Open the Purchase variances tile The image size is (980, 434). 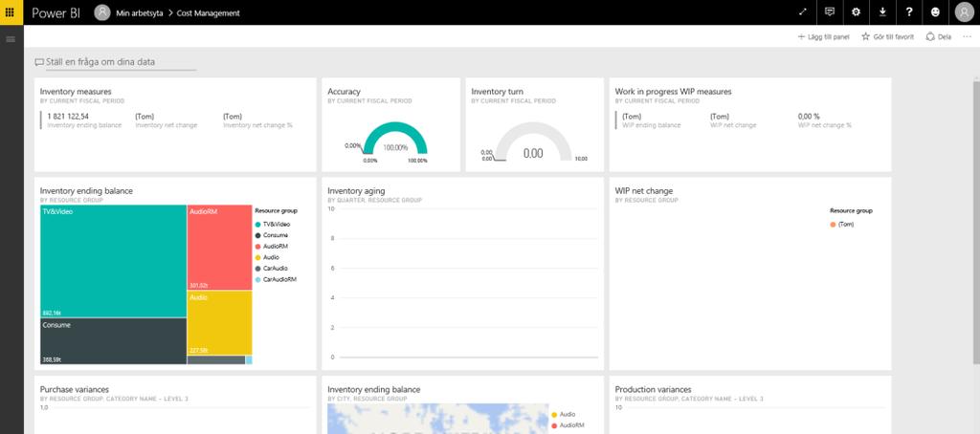175,404
